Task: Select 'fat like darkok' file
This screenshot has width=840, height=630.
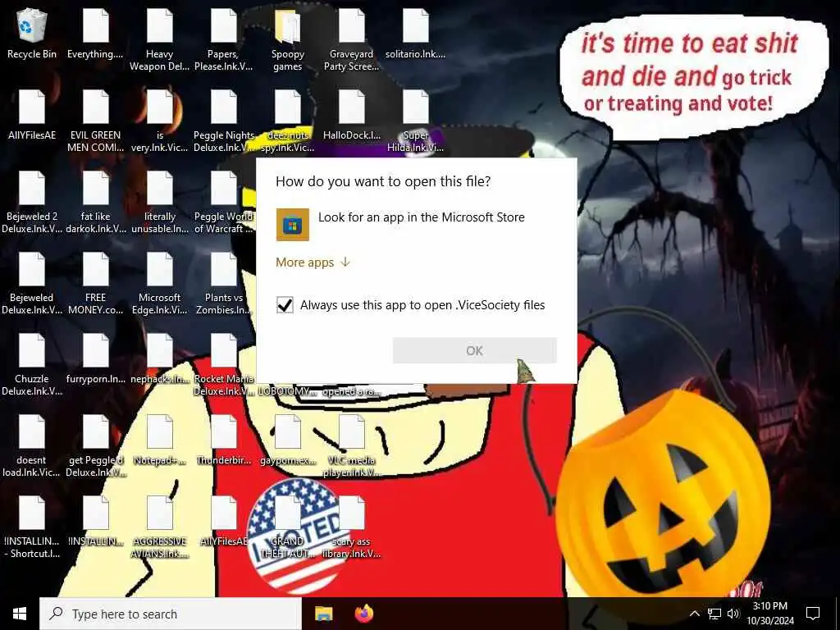Action: tap(95, 203)
